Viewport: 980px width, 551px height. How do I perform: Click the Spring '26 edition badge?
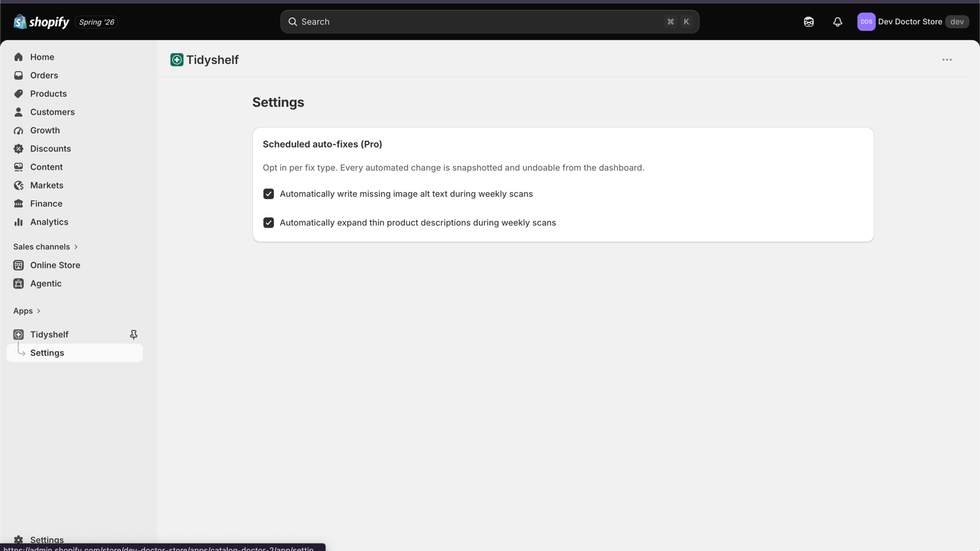[97, 22]
